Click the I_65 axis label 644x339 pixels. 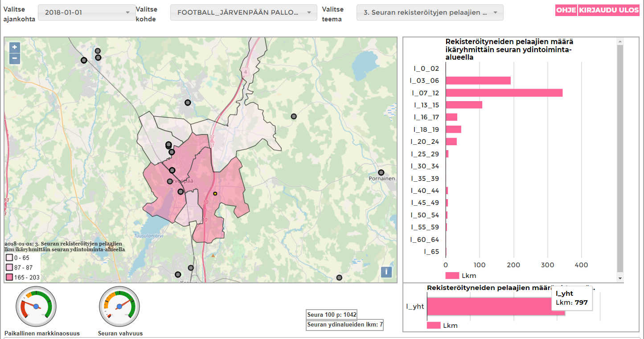432,252
